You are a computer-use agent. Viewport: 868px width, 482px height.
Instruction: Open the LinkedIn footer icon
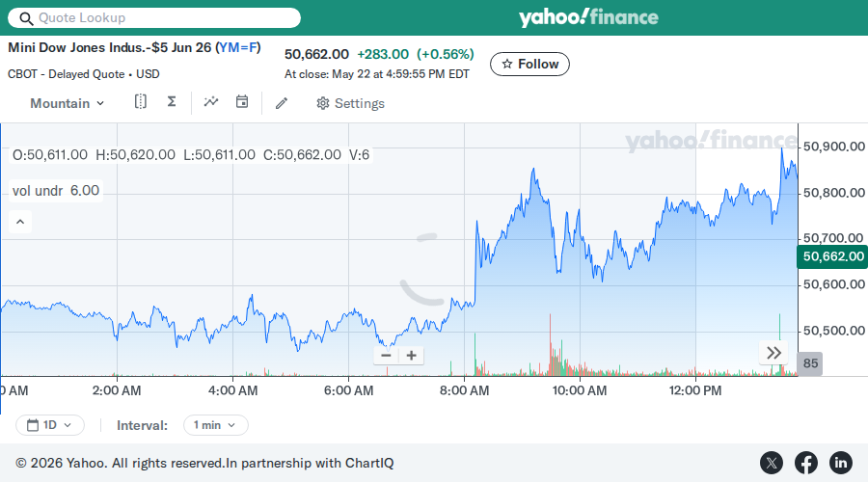tap(840, 463)
